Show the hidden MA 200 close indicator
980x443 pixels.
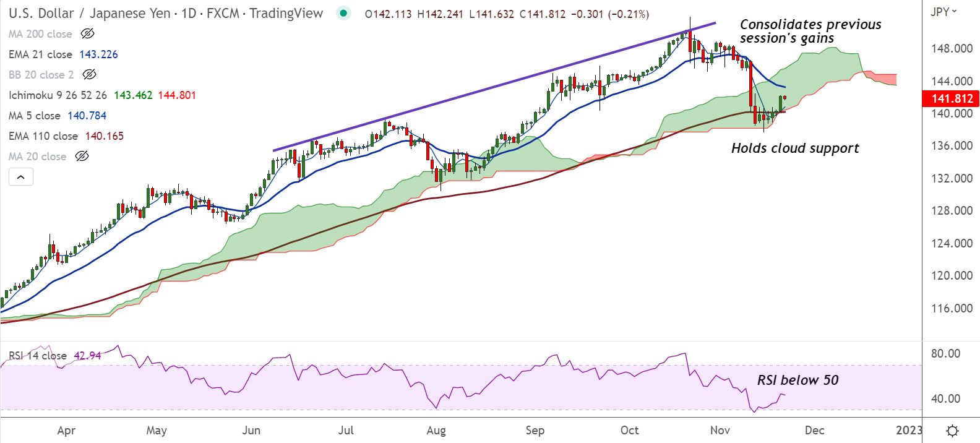[x=88, y=34]
